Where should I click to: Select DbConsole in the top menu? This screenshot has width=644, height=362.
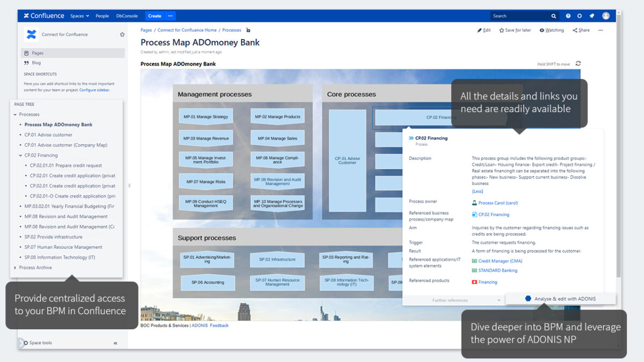pyautogui.click(x=127, y=16)
